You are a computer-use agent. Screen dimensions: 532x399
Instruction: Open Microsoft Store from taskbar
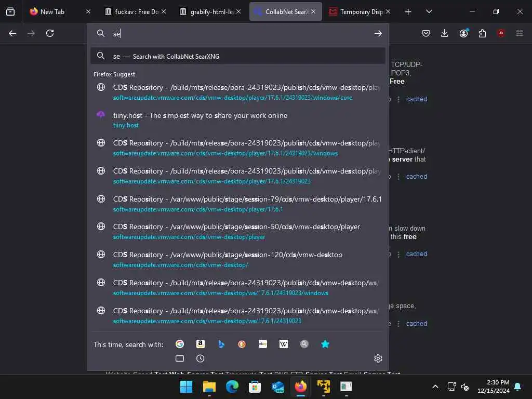[x=255, y=387]
